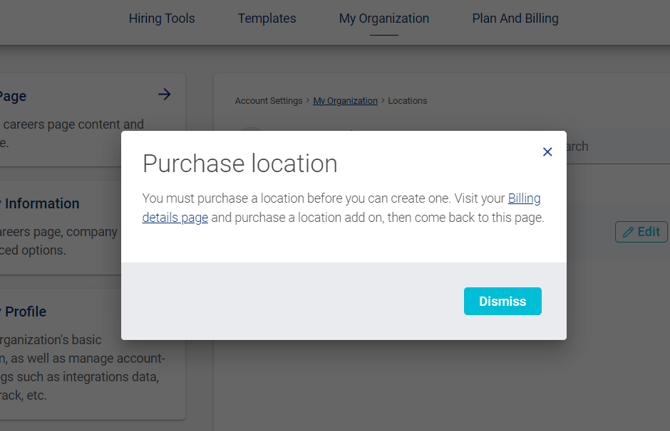Open the Information card heading
This screenshot has height=431, width=670.
(40, 204)
